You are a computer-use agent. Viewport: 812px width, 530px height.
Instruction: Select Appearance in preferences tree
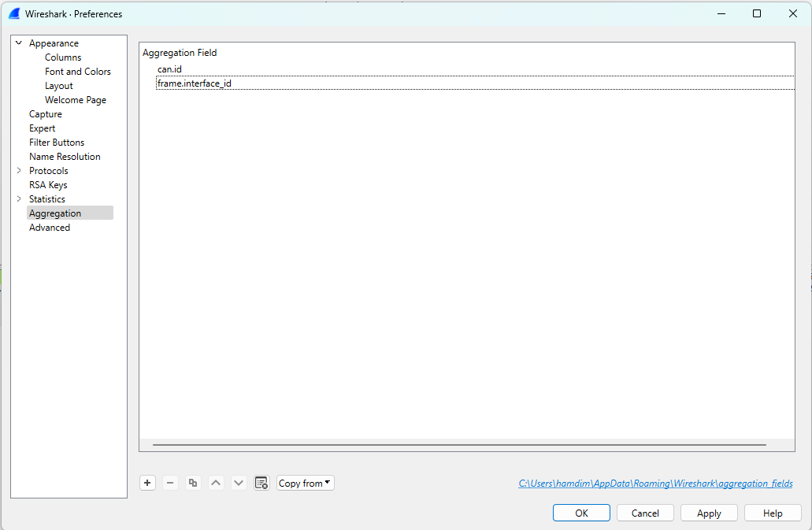coord(54,43)
